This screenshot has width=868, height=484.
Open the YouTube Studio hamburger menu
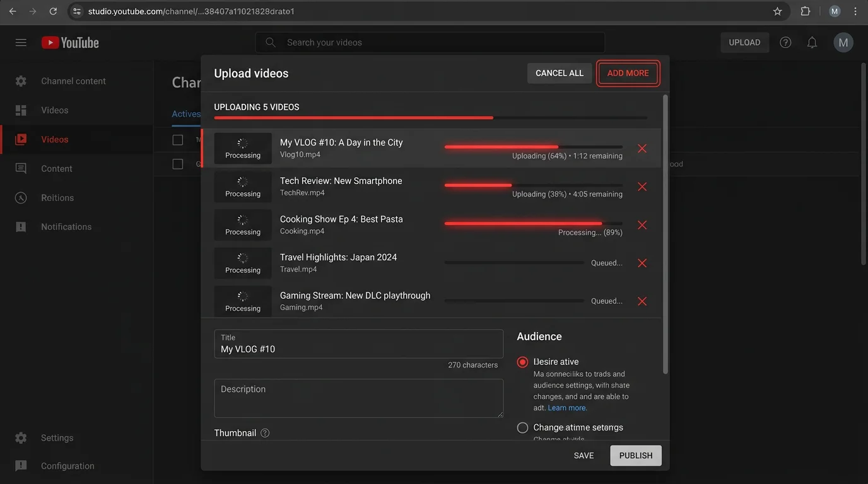pos(21,42)
